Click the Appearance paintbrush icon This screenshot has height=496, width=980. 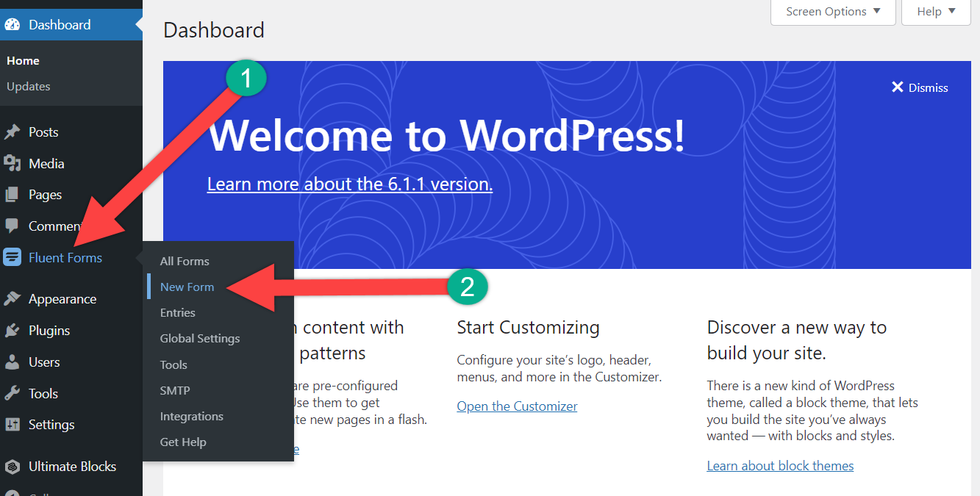point(12,299)
